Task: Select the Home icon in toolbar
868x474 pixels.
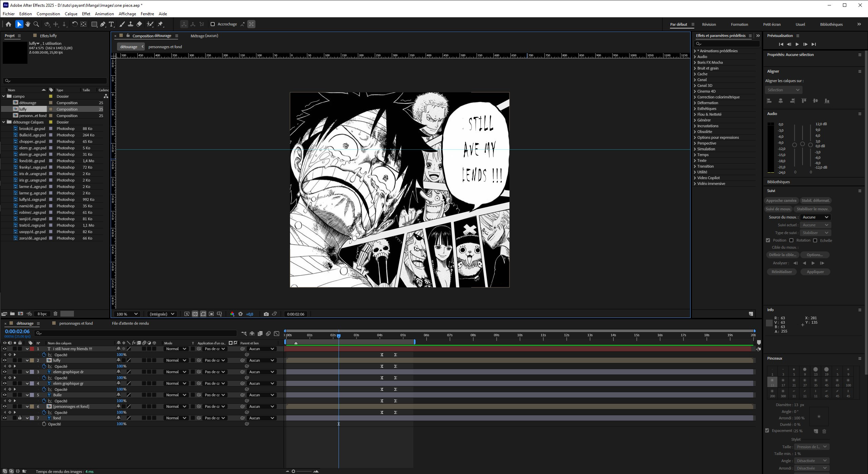Action: (8, 24)
